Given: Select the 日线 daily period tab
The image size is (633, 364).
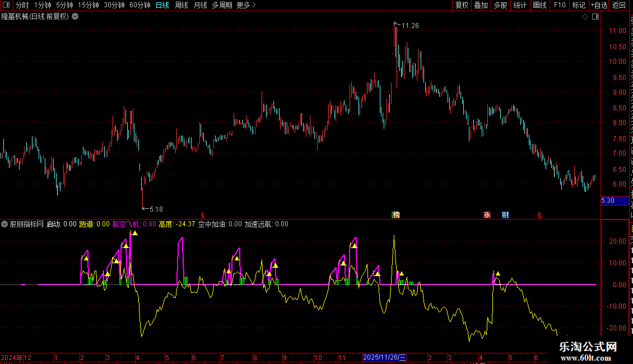Looking at the screenshot, I should 162,5.
